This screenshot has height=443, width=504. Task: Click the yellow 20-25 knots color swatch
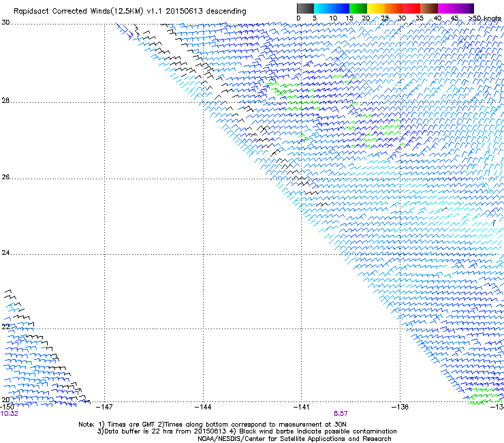click(376, 8)
